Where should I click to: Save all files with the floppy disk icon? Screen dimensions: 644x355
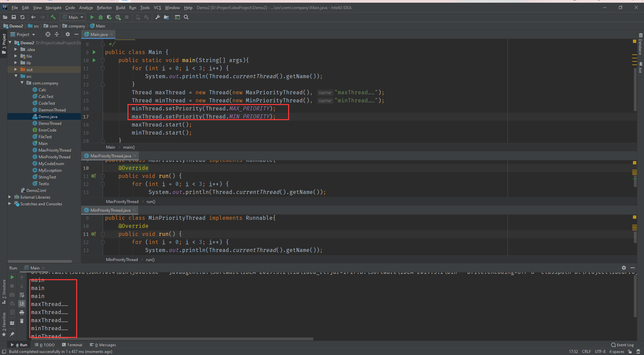pyautogui.click(x=14, y=17)
